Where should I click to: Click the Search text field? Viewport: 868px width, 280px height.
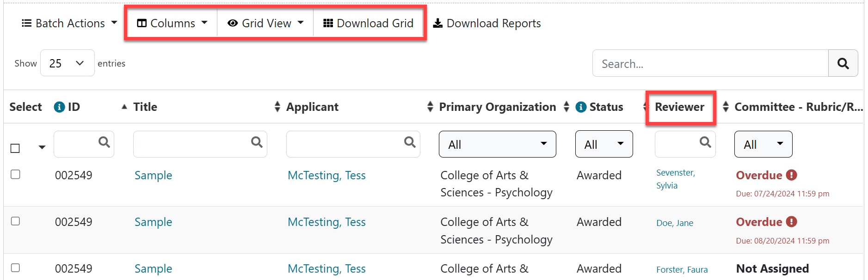click(x=710, y=64)
